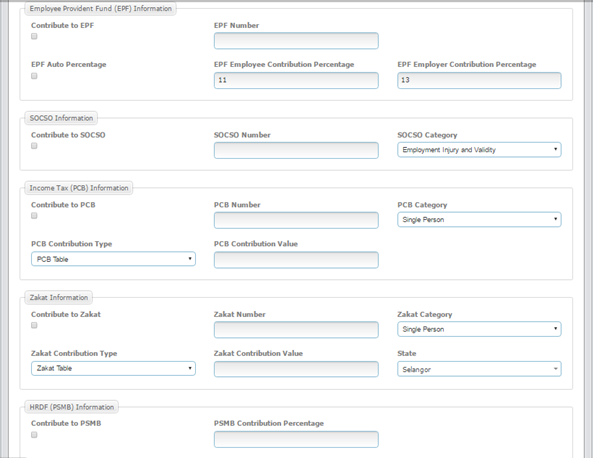Viewport: 593px width, 458px height.
Task: Check the Contribute to PSMB box
Action: pos(34,435)
